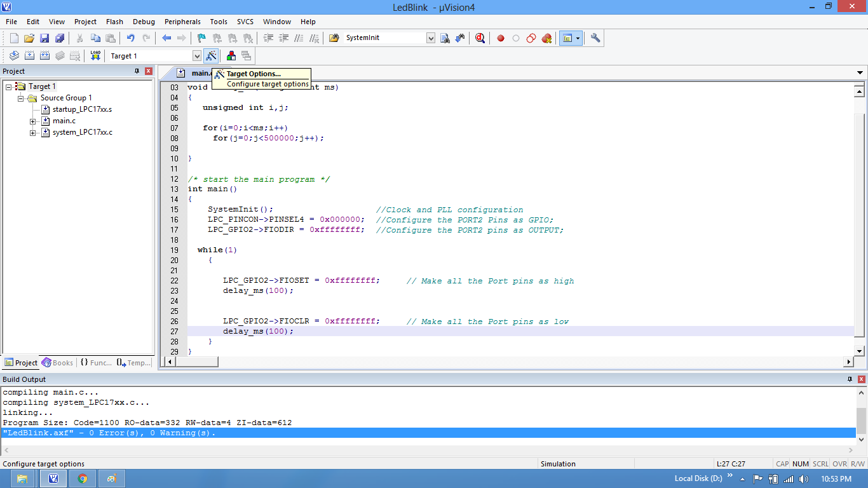The image size is (868, 488).
Task: Start debug session with magnifier icon
Action: (480, 38)
